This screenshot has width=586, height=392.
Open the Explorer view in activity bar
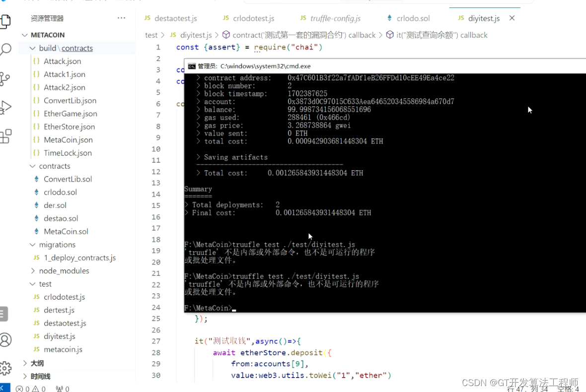pos(5,21)
